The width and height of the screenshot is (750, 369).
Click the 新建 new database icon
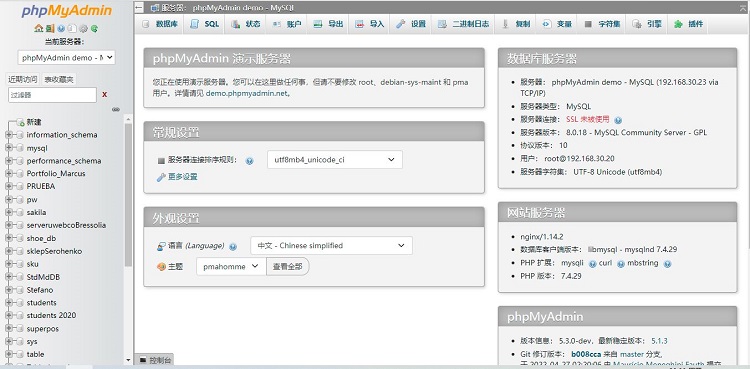pyautogui.click(x=20, y=123)
